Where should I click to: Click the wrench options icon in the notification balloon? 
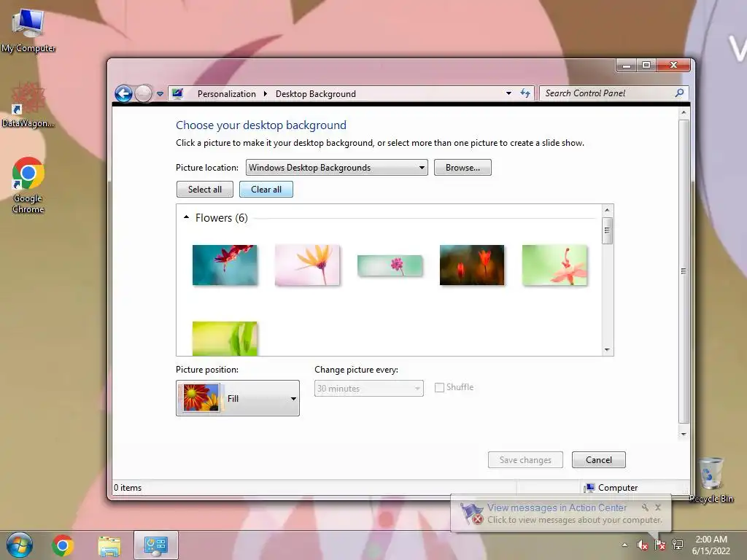pos(645,507)
